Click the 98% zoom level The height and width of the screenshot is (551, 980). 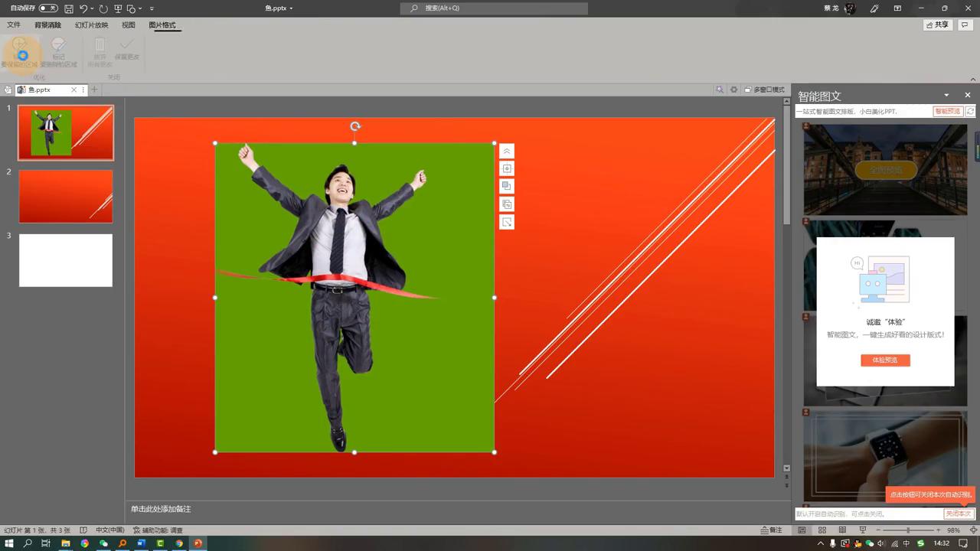(x=953, y=530)
